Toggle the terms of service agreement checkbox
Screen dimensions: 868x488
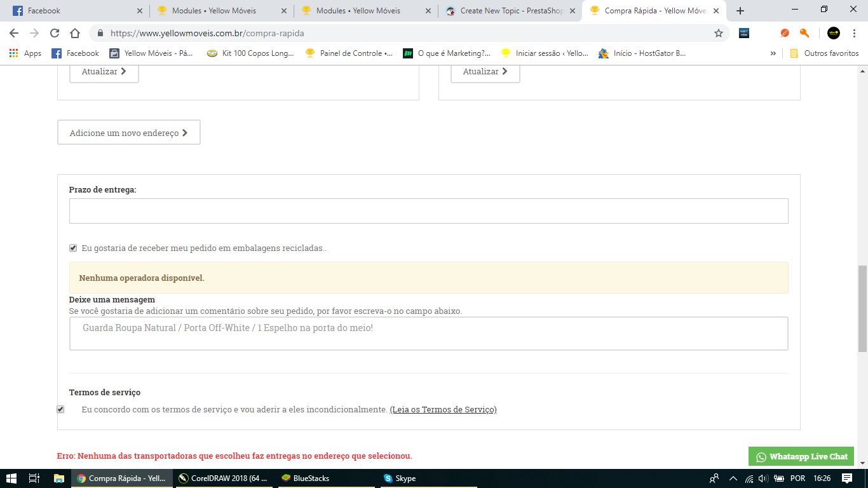click(x=60, y=409)
